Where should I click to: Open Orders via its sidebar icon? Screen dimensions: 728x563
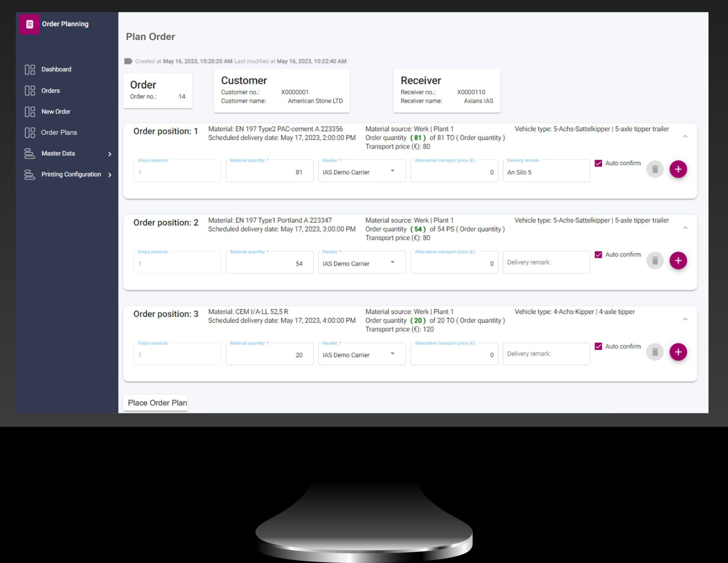click(x=30, y=90)
